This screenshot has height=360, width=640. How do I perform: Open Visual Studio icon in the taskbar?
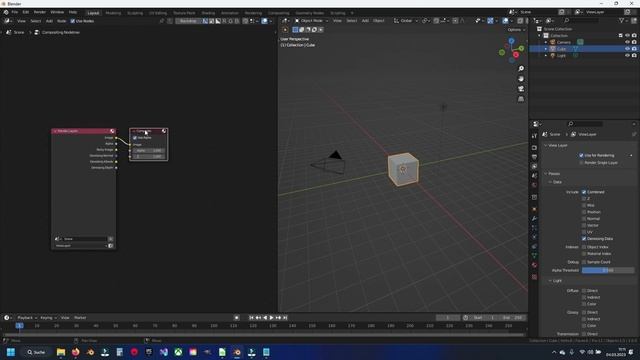click(x=164, y=352)
